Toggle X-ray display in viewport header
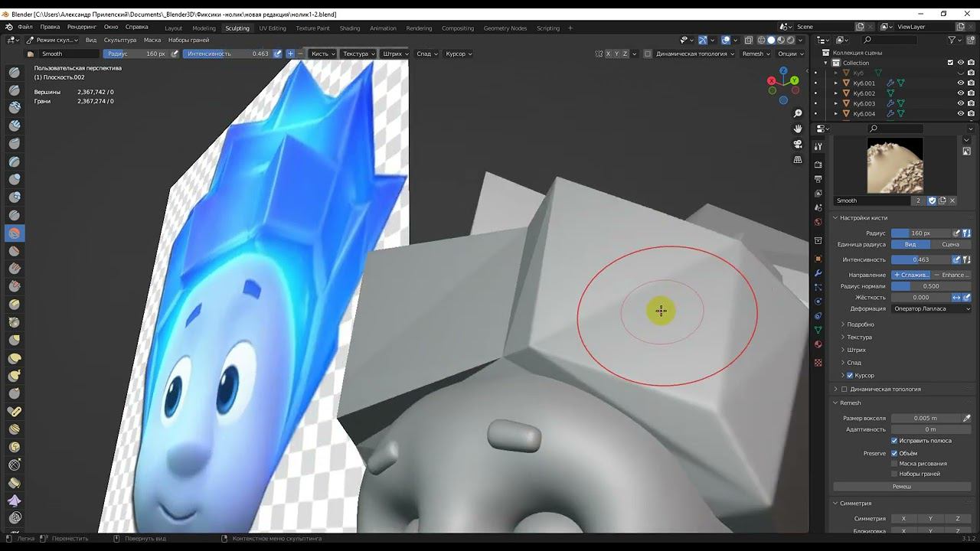 coord(750,40)
